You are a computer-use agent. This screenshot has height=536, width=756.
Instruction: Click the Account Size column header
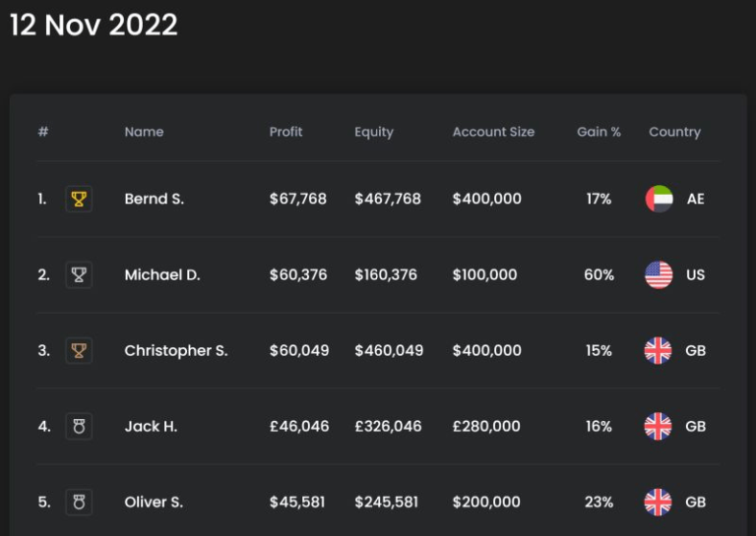(493, 132)
